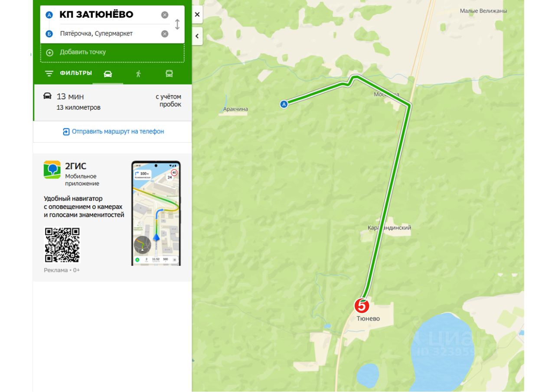This screenshot has width=555, height=392.
Task: Open the 2ГИС app logo
Action: [52, 170]
